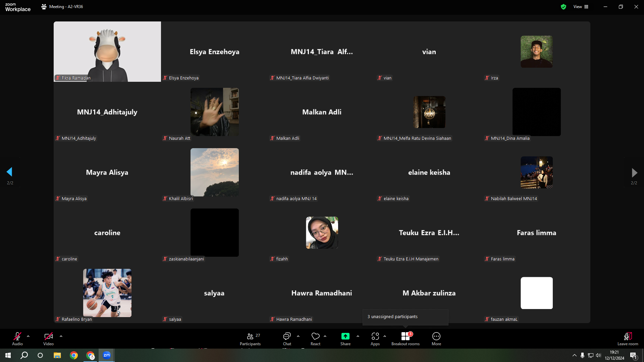Viewport: 644px width, 362px height.
Task: Open Windows notification center
Action: pos(633,356)
